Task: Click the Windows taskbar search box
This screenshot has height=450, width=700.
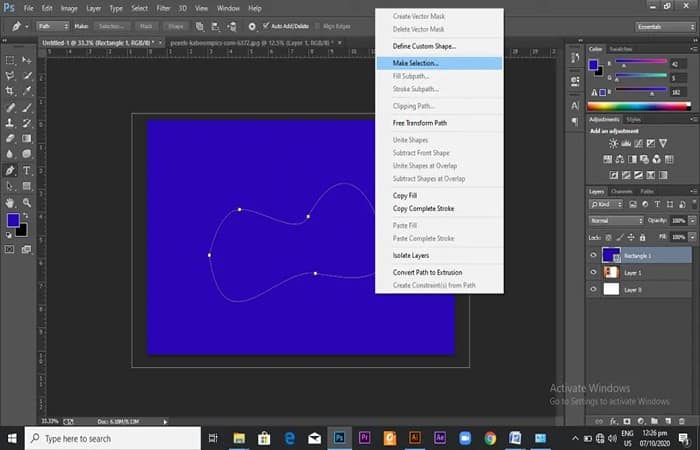Action: pyautogui.click(x=112, y=438)
